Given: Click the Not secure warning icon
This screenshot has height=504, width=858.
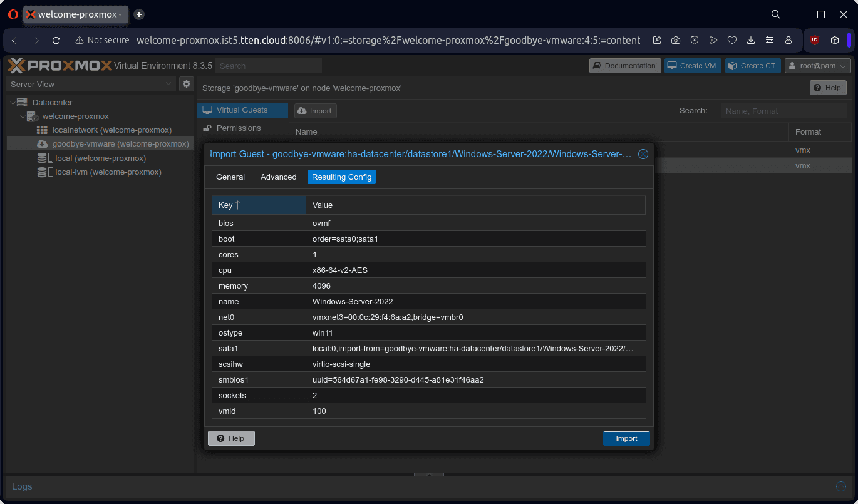Looking at the screenshot, I should 80,40.
